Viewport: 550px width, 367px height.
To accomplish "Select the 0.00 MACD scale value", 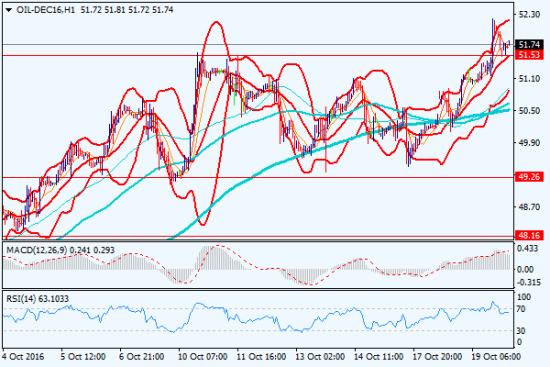I will [x=525, y=269].
